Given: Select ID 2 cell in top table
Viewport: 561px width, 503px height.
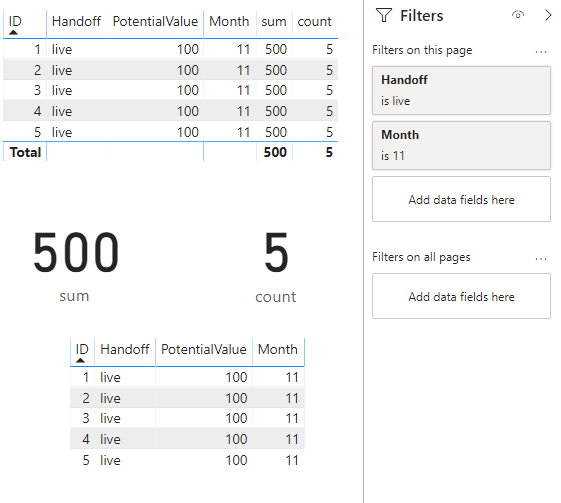Looking at the screenshot, I should point(37,70).
